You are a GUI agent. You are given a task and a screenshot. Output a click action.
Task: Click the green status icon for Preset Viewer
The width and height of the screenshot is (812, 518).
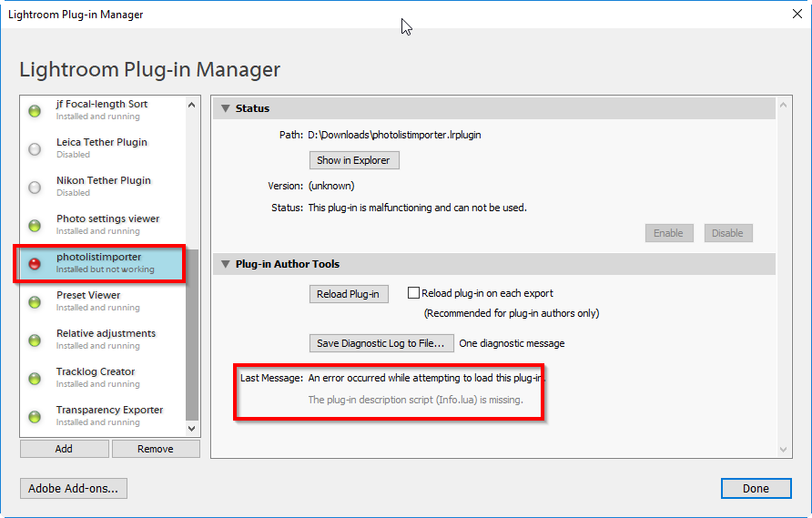(35, 302)
